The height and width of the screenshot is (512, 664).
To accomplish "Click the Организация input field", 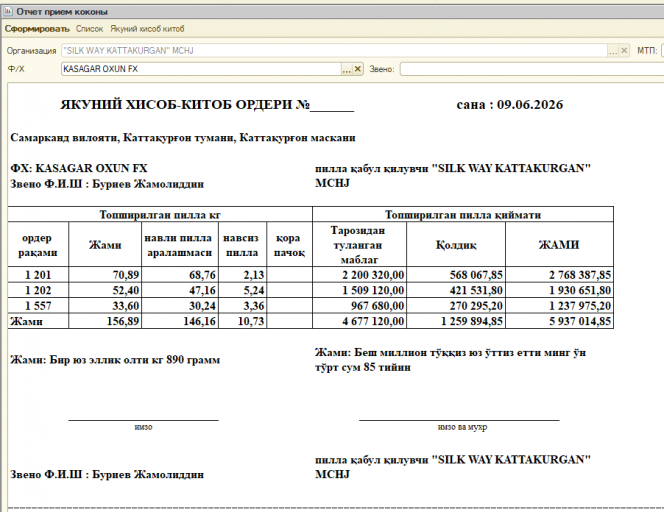I will (335, 51).
